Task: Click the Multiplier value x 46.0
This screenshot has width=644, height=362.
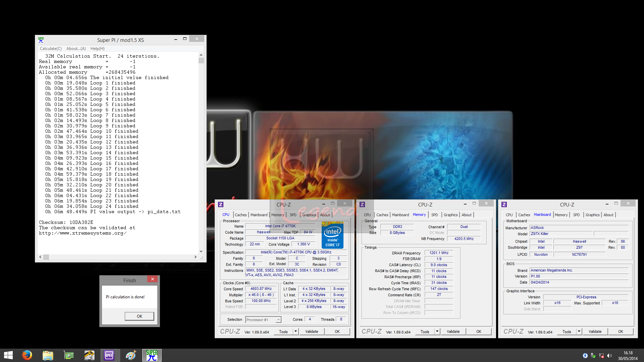Action: 261,295
